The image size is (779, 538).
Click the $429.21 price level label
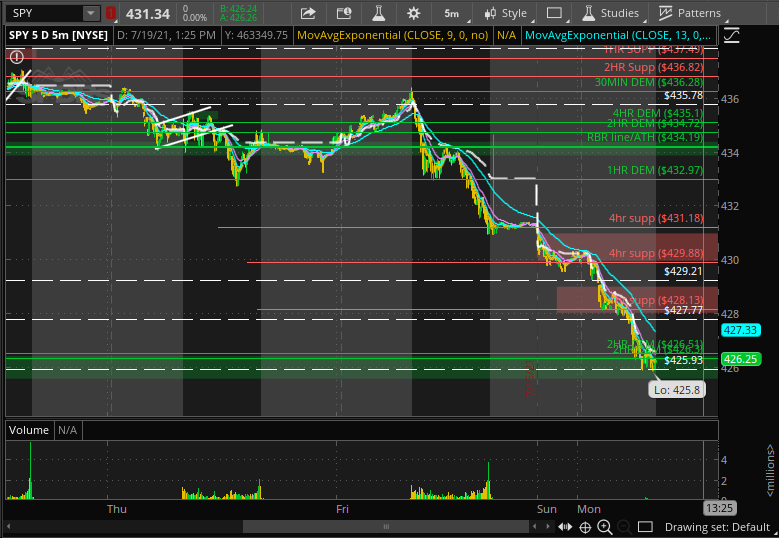[683, 271]
